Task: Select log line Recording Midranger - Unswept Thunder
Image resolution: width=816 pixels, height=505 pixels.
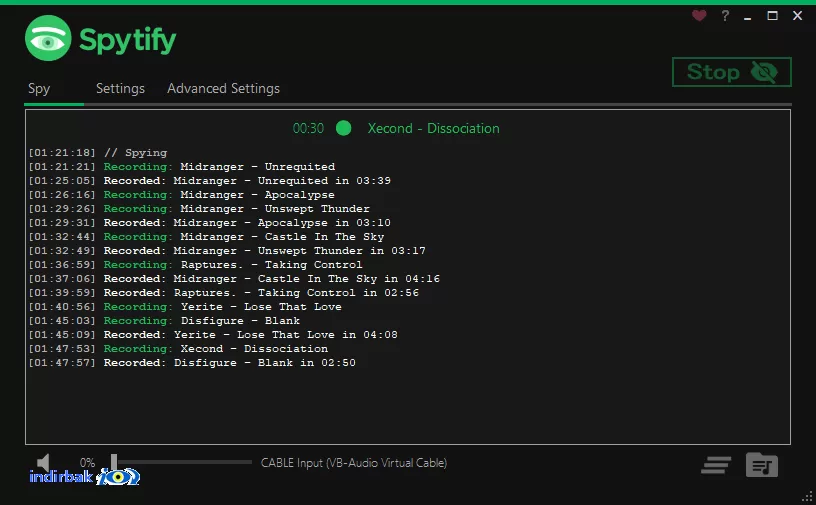Action: coord(199,209)
